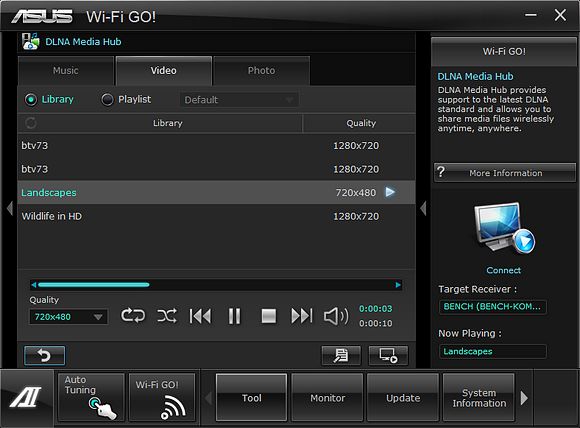580x428 pixels.
Task: Click the More Information button
Action: click(x=505, y=173)
